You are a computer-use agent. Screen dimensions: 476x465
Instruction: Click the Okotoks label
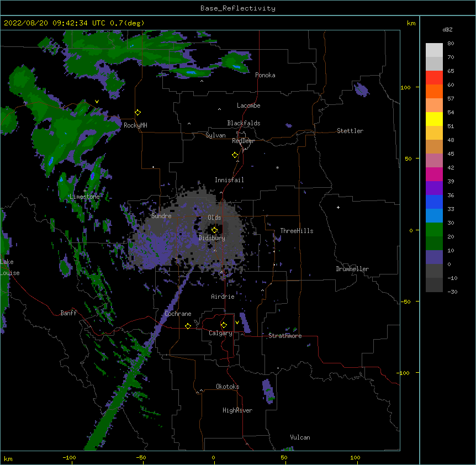click(228, 387)
